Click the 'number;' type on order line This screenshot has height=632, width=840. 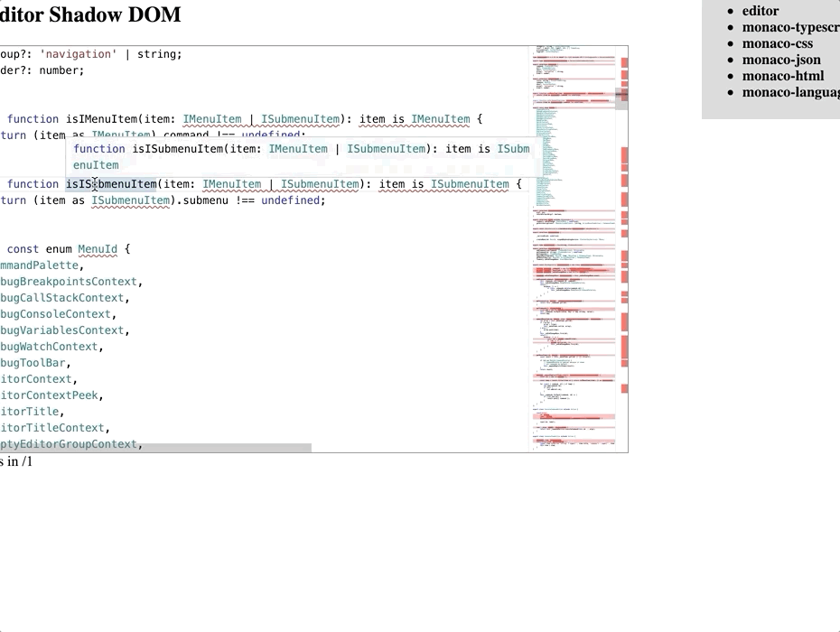(61, 70)
